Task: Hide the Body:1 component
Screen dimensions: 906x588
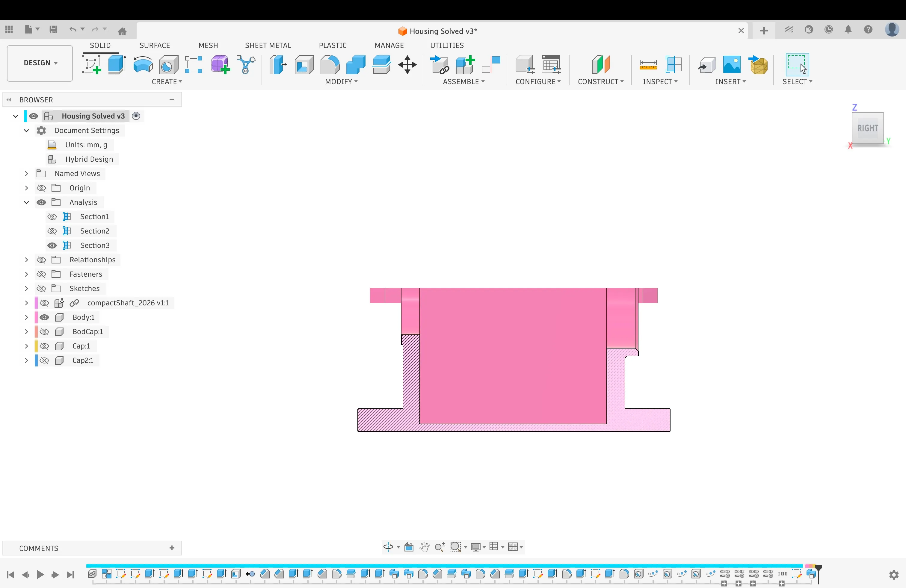Action: (x=44, y=317)
